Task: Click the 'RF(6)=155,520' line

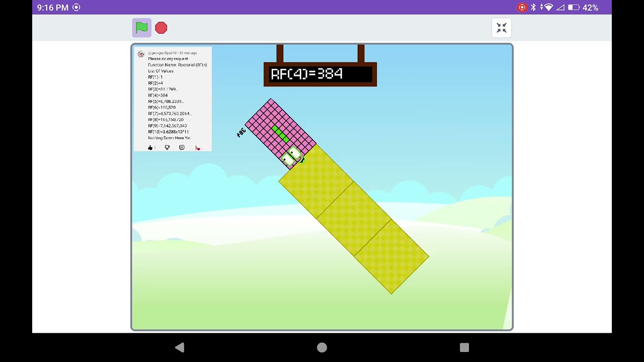Action: point(162,107)
